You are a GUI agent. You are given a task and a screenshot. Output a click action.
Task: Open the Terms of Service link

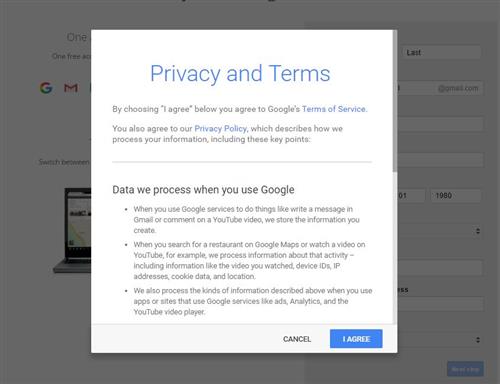pos(334,109)
